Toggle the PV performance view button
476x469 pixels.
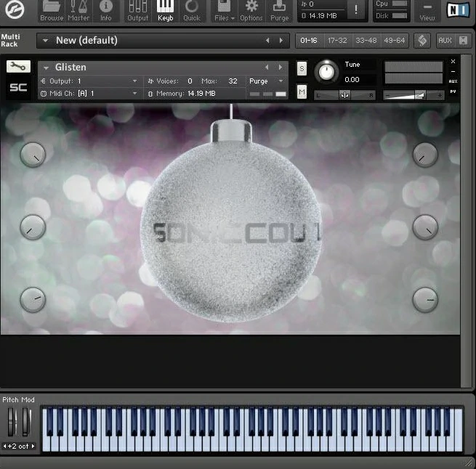(453, 91)
